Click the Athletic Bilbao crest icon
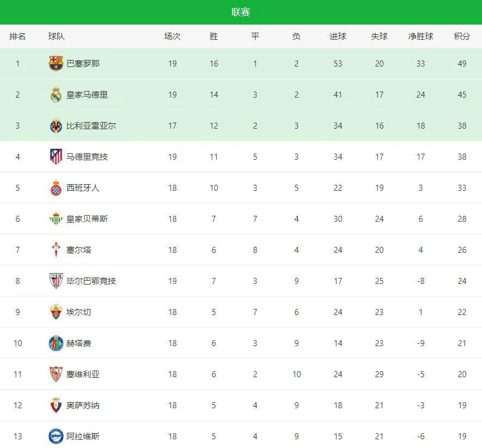The width and height of the screenshot is (482, 448). [56, 281]
